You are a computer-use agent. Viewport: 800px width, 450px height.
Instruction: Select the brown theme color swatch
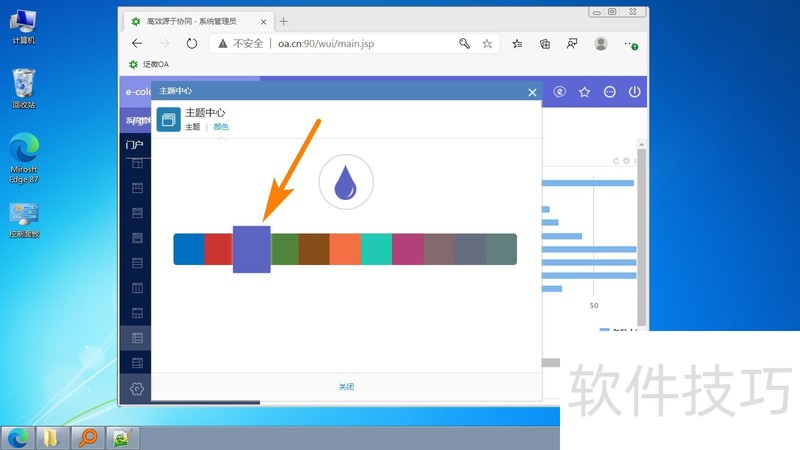click(314, 249)
